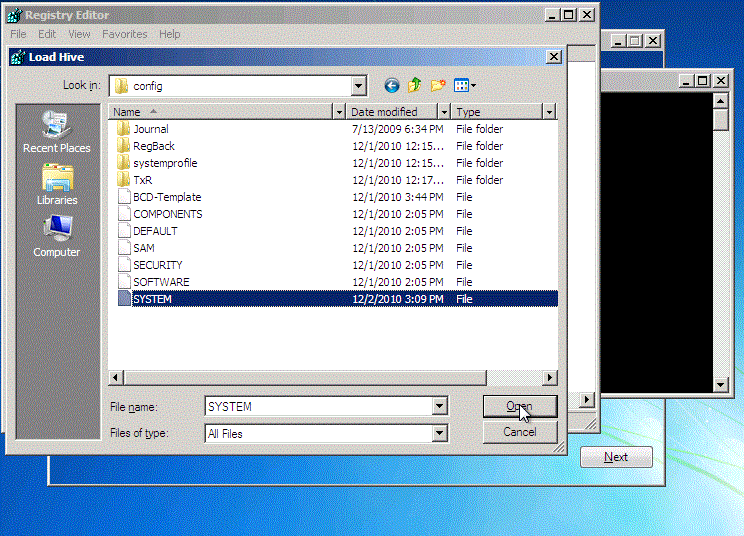Open Recent Places in sidebar
Viewport: 744px width, 536px height.
56,132
